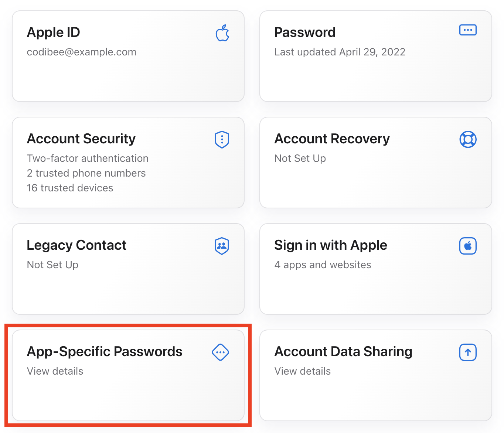Click the codibee@example.com email text

tap(81, 52)
